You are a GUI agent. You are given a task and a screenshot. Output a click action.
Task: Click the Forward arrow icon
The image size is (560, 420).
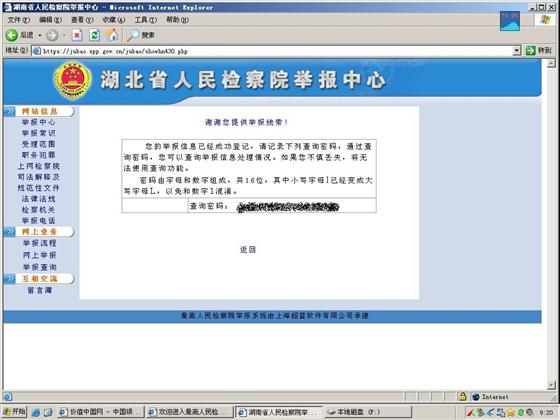click(52, 35)
